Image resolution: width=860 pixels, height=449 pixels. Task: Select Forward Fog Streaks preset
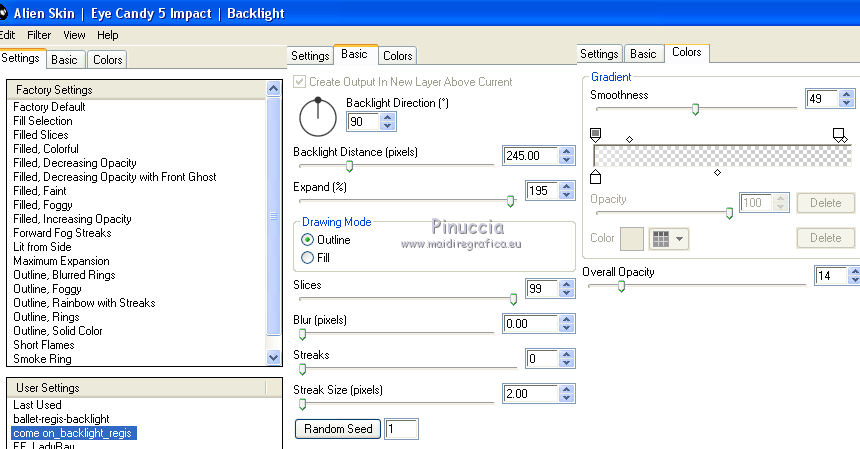pos(62,233)
